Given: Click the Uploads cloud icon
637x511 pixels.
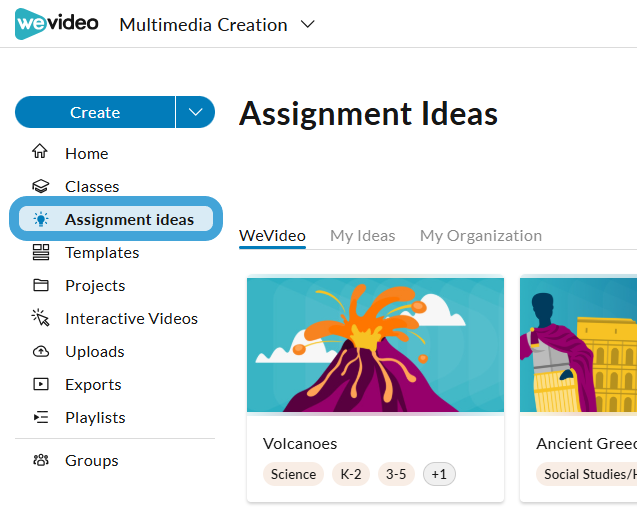Looking at the screenshot, I should [41, 351].
